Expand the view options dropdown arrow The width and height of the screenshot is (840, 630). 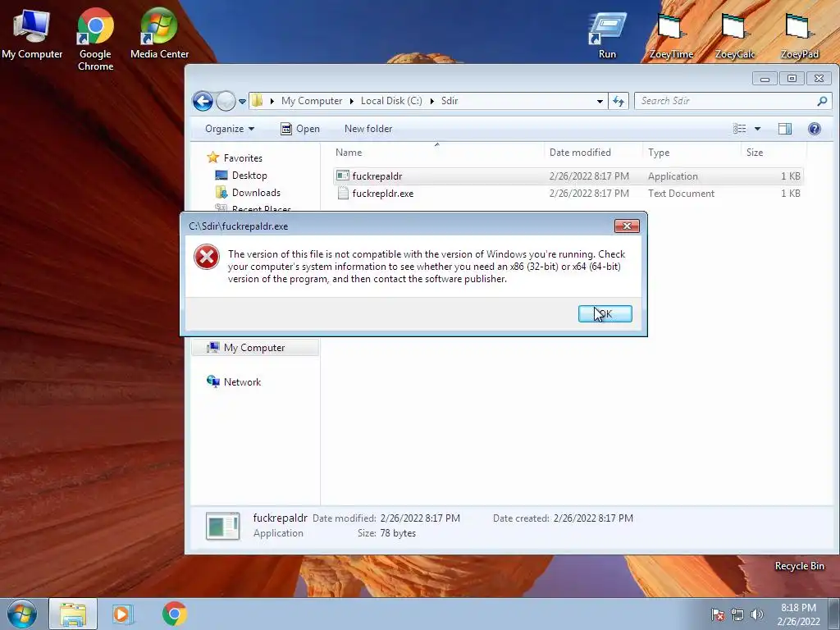[757, 129]
